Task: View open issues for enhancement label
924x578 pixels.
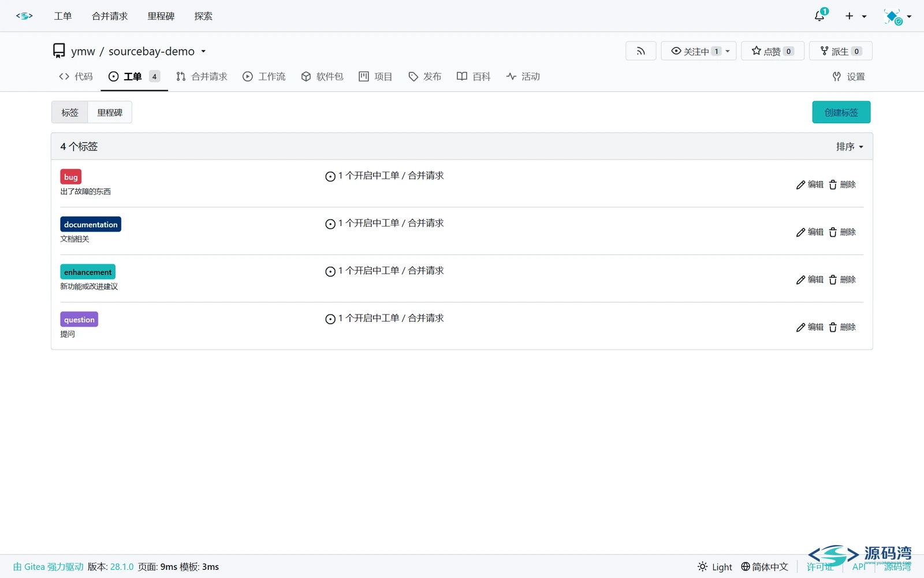Action: click(x=385, y=271)
